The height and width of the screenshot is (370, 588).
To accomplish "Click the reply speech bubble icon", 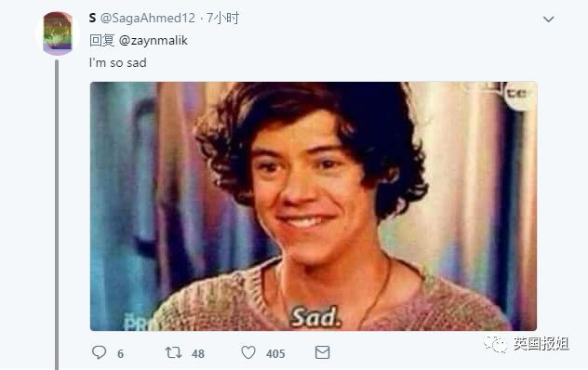I will [99, 352].
